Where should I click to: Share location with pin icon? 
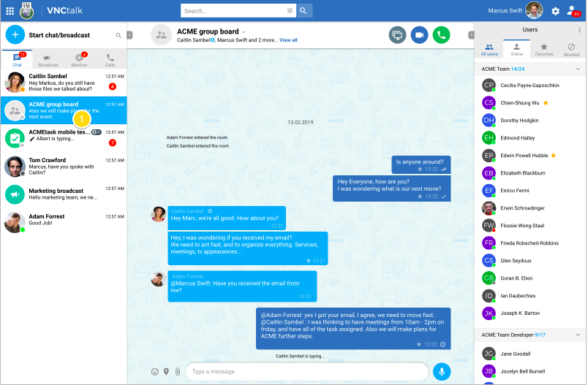click(x=166, y=372)
